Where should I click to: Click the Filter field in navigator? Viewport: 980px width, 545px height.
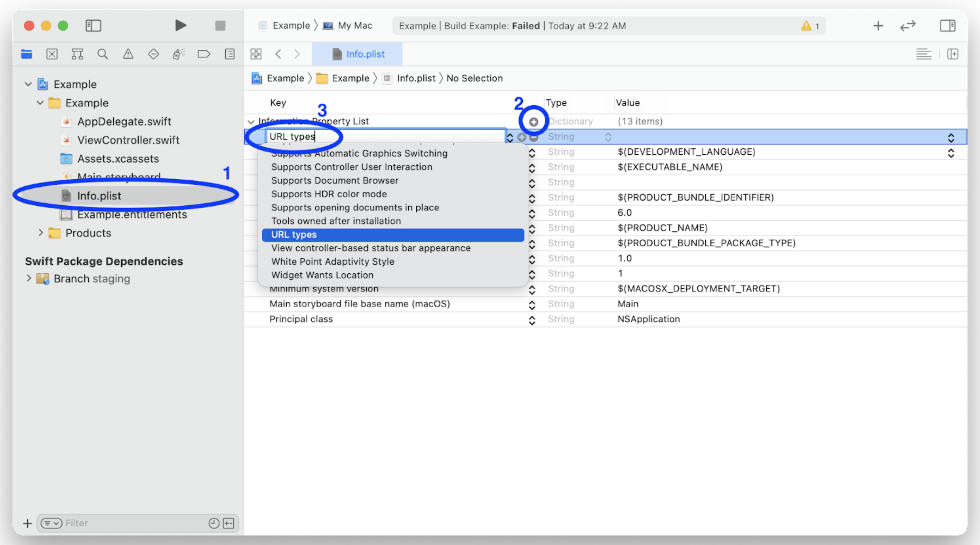coord(137,523)
